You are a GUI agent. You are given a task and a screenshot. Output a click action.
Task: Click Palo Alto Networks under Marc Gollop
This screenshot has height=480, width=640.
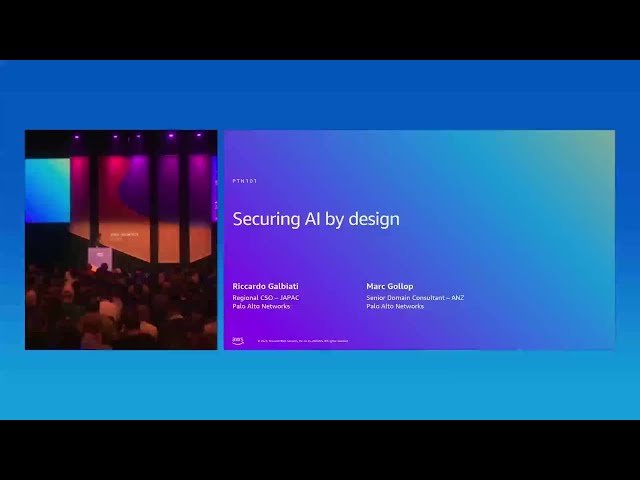click(x=395, y=306)
